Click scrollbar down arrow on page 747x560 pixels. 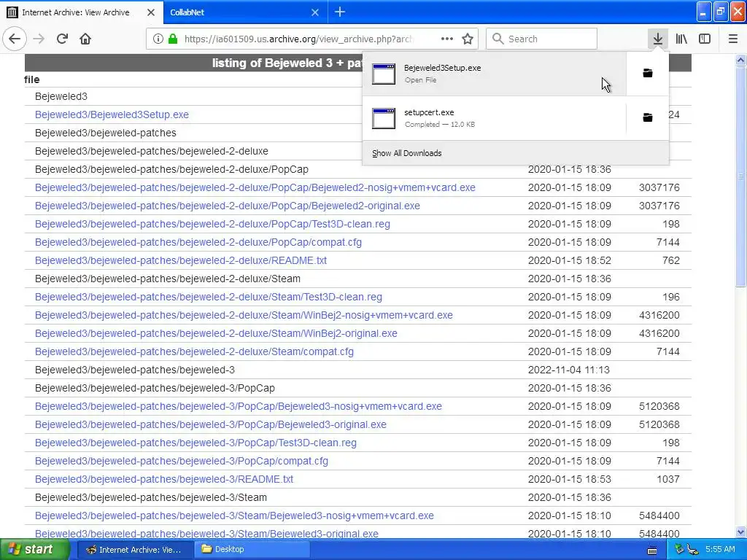pyautogui.click(x=740, y=532)
